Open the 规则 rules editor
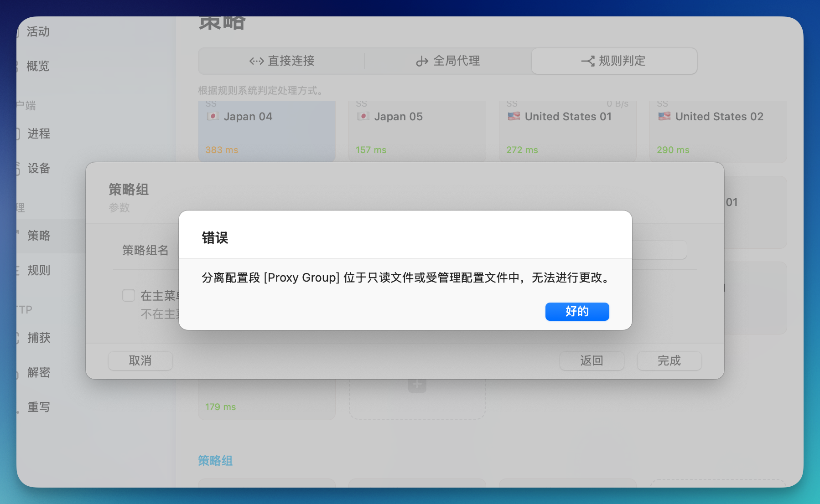This screenshot has height=504, width=820. (38, 270)
